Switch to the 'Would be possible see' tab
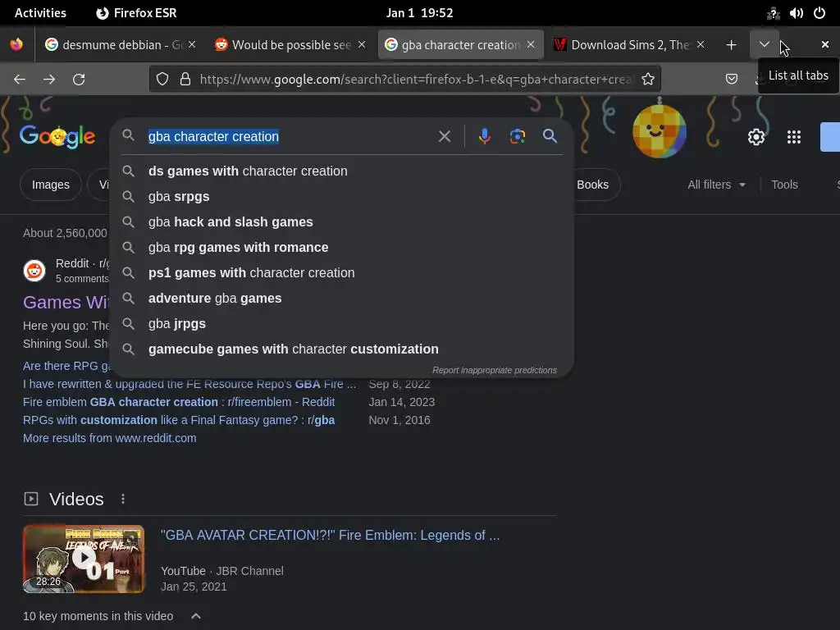This screenshot has height=630, width=840. 291,44
